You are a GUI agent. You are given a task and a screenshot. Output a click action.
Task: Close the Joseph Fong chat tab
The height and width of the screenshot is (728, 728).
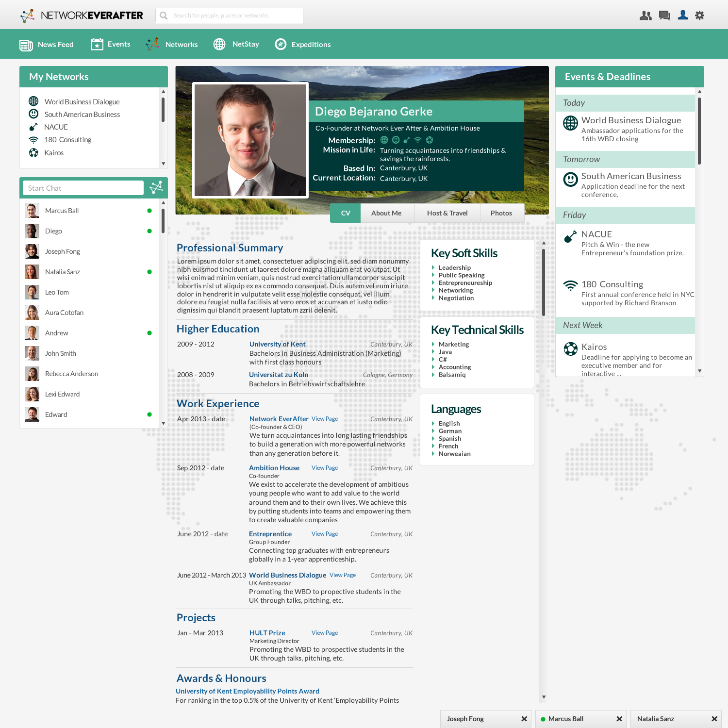pyautogui.click(x=524, y=719)
